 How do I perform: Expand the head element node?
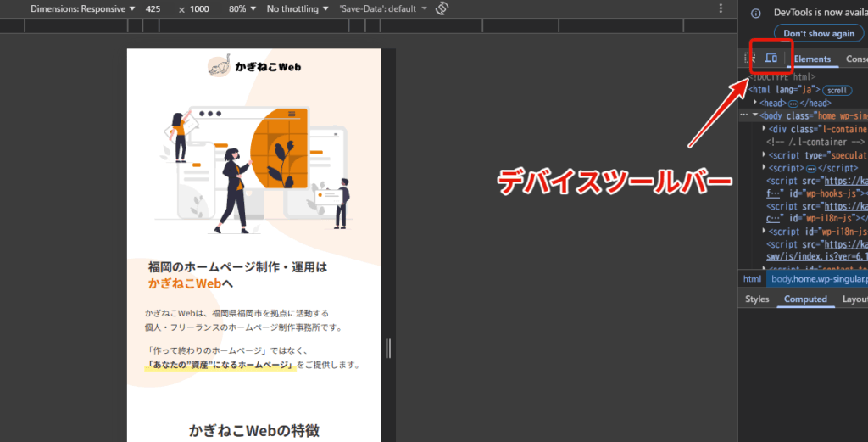coord(754,103)
